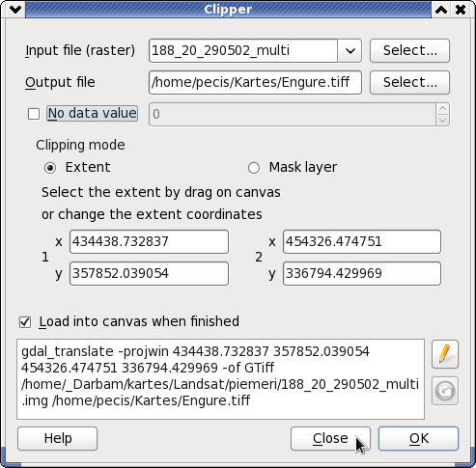Click the pencil edit command icon
Image resolution: width=476 pixels, height=468 pixels.
pyautogui.click(x=445, y=354)
